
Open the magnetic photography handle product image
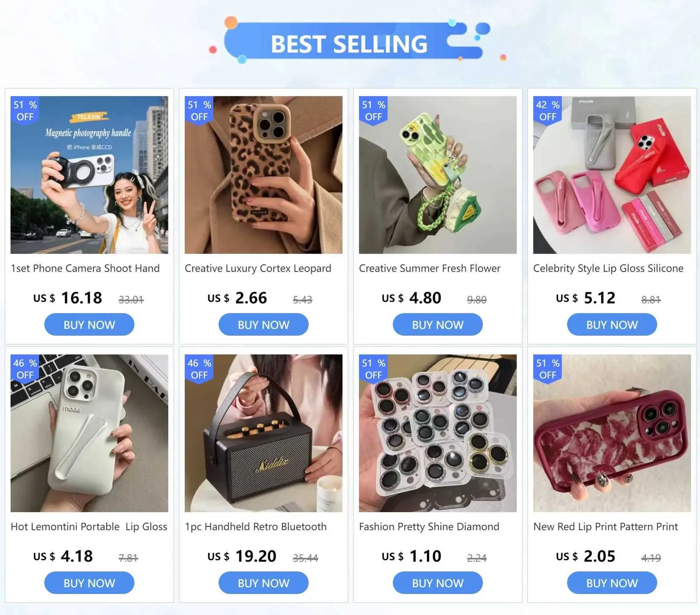[89, 175]
